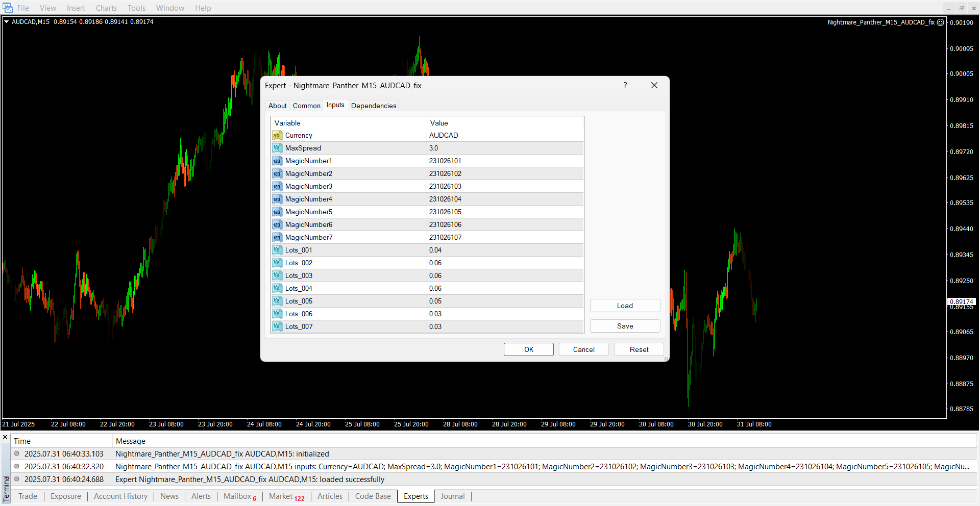Switch to the Dependencies tab

point(373,106)
